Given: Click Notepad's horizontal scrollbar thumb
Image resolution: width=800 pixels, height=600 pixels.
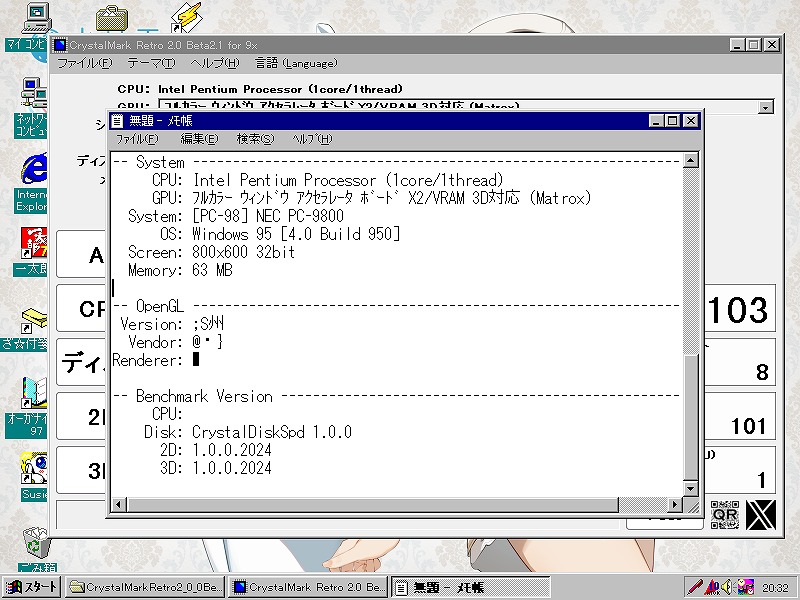Looking at the screenshot, I should tap(372, 505).
